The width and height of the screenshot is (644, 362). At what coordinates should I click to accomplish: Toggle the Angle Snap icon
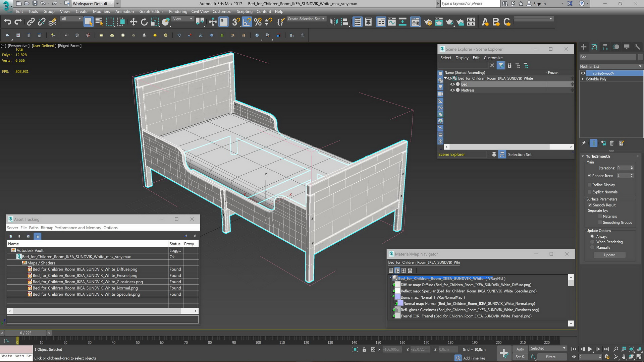247,22
